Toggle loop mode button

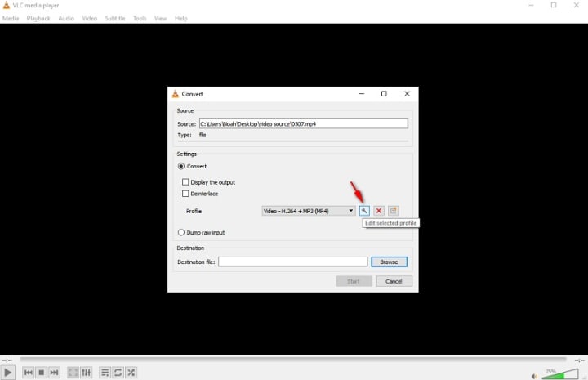click(x=118, y=373)
